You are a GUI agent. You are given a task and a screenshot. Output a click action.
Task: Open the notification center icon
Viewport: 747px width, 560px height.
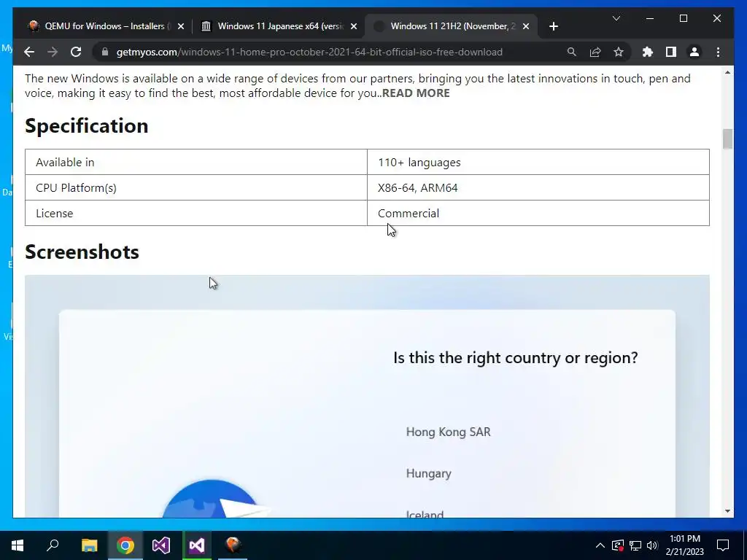point(723,545)
